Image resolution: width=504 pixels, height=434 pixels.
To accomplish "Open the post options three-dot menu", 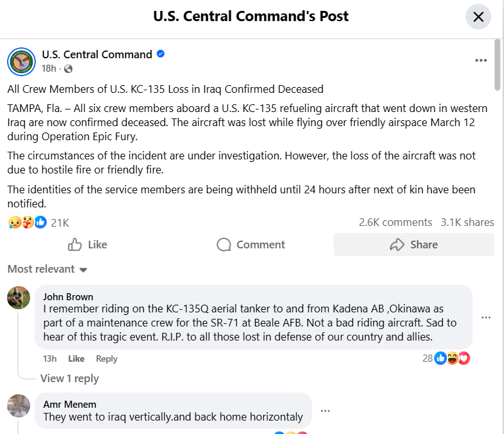I will pos(481,61).
